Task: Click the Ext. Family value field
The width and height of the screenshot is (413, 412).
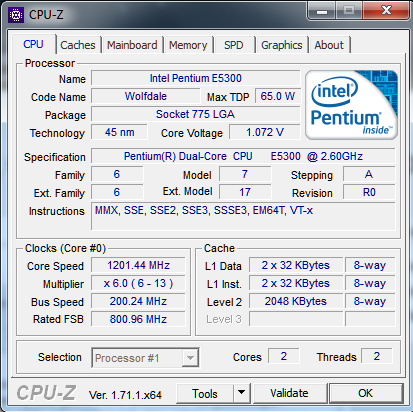Action: [x=117, y=192]
